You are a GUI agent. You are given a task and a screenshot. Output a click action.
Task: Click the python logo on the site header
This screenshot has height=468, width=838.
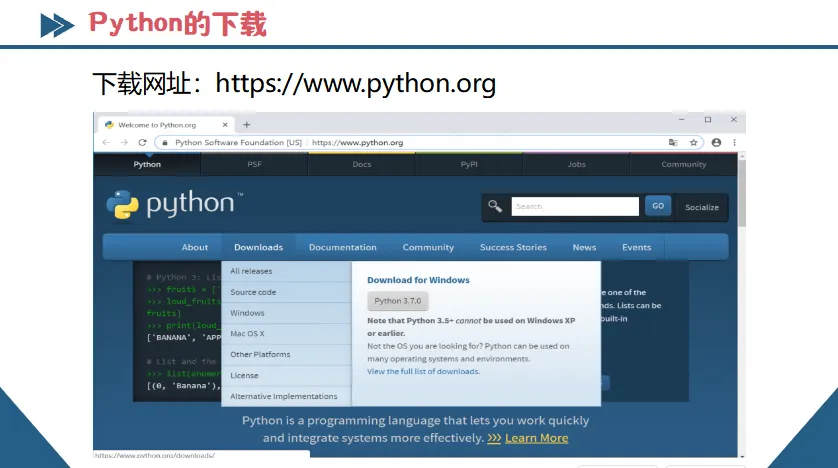(174, 205)
